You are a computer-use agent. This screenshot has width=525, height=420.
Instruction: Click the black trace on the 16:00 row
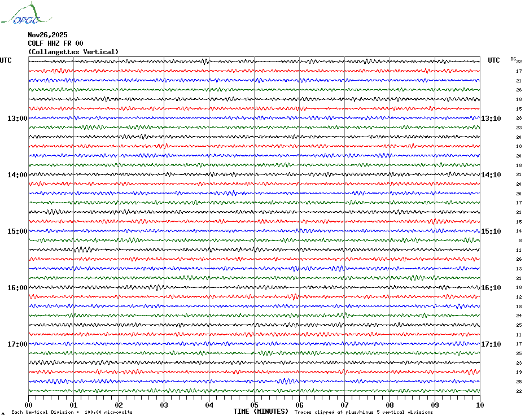[x=255, y=287]
